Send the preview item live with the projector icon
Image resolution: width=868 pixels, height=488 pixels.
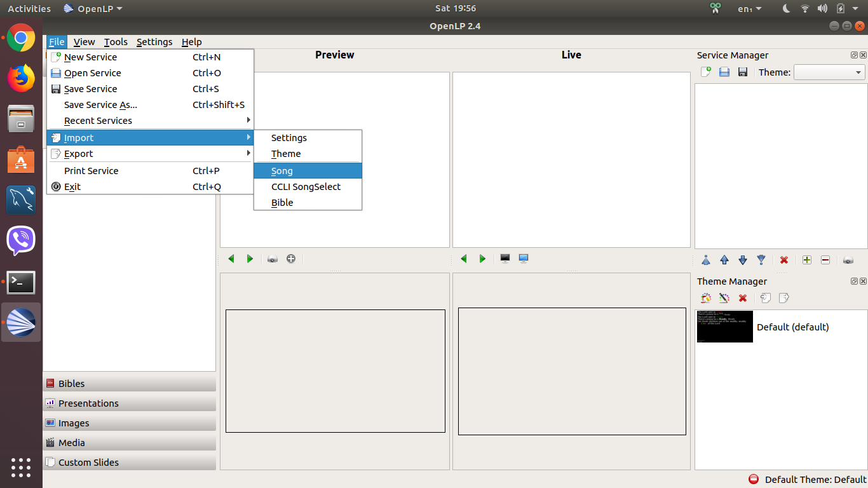click(x=273, y=259)
